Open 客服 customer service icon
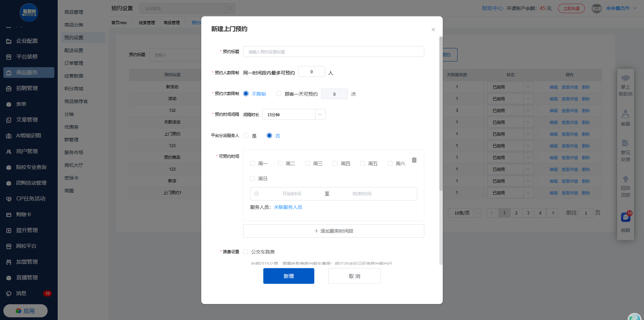 click(626, 115)
